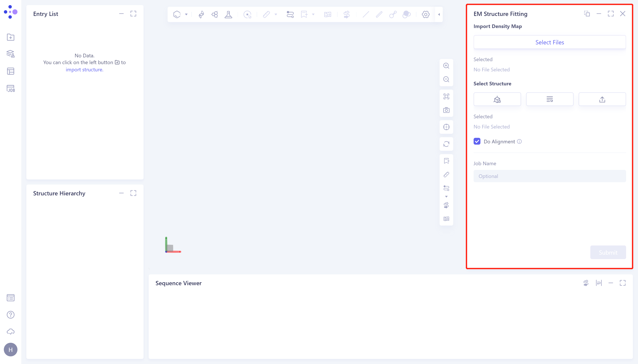
Task: Click the import structure folder icon in sidebar
Action: (10, 37)
